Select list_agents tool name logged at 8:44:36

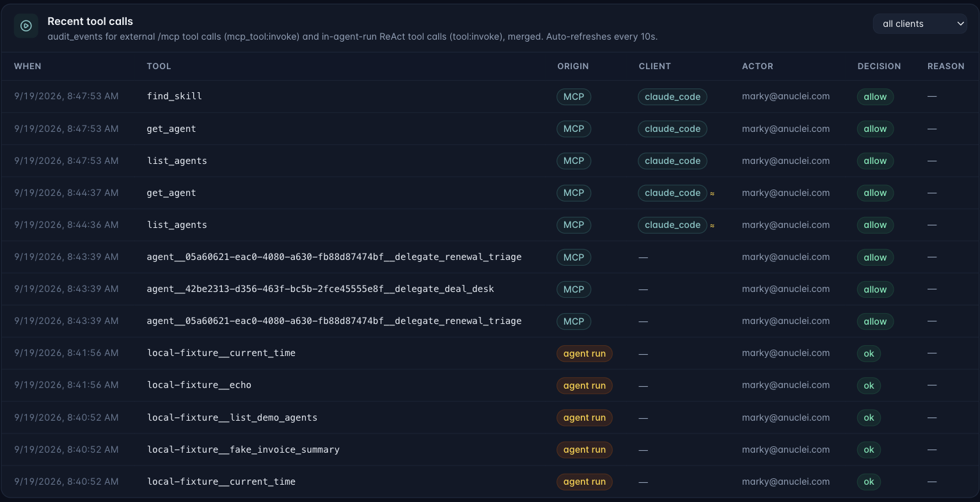(177, 225)
